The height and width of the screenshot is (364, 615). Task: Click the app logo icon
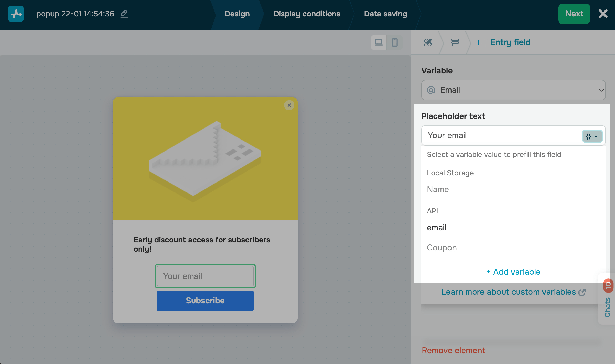16,14
